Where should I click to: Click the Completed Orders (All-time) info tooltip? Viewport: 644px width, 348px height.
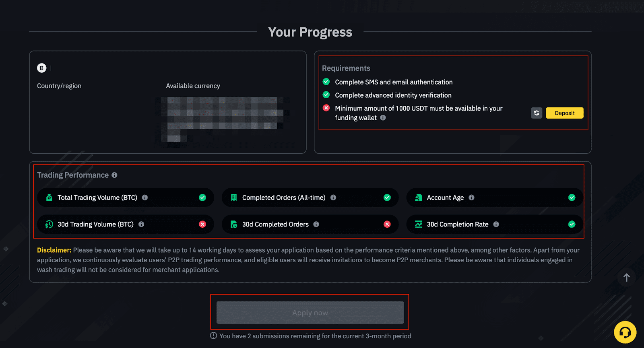[x=333, y=198]
